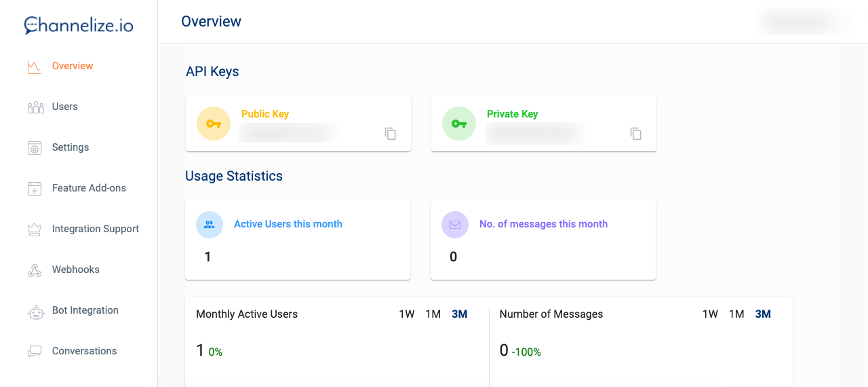Copy the Public Key value
Viewport: 868px width, 387px height.
(x=391, y=134)
